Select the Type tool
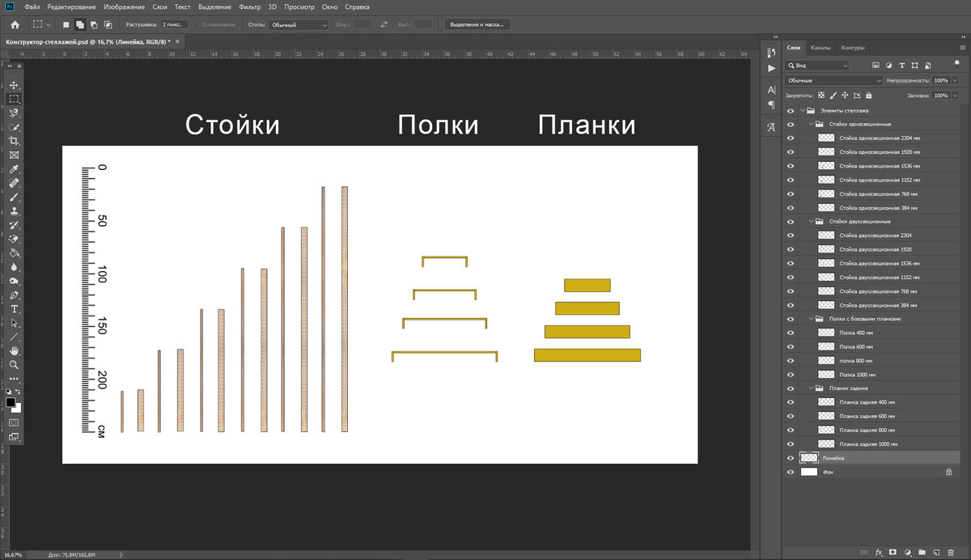Screen dimensions: 971x560 point(13,309)
